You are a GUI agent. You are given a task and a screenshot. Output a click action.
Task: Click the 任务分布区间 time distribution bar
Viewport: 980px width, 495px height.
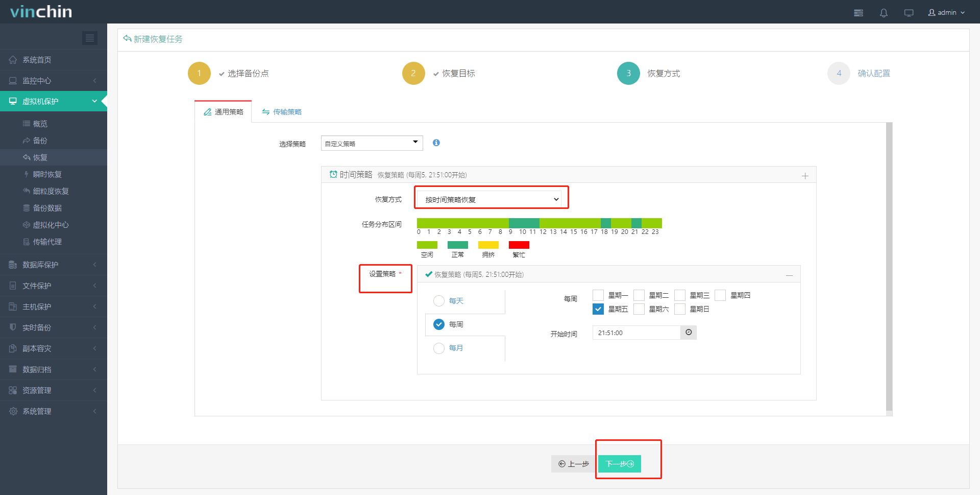pos(540,223)
